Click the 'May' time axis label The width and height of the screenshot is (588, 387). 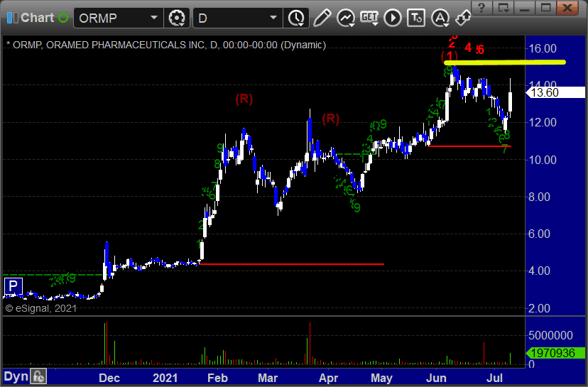tap(381, 378)
